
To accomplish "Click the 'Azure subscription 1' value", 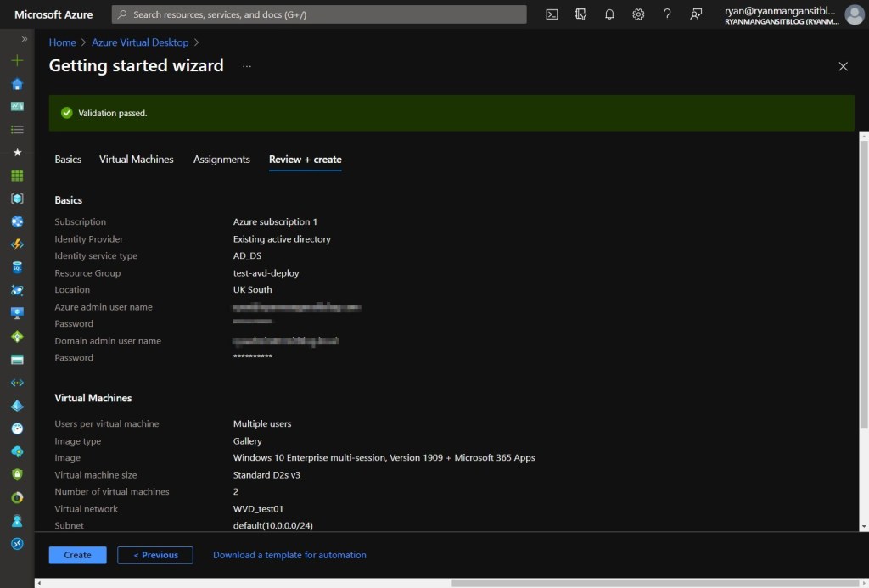I will (x=275, y=221).
